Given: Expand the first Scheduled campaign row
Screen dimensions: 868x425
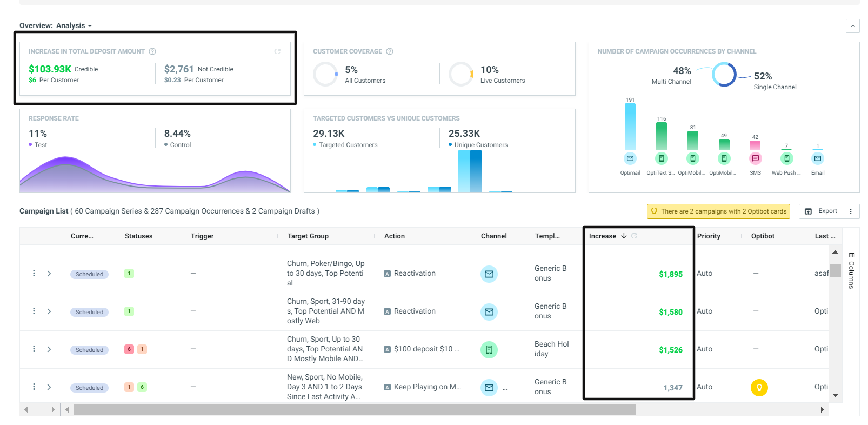Looking at the screenshot, I should [x=49, y=274].
